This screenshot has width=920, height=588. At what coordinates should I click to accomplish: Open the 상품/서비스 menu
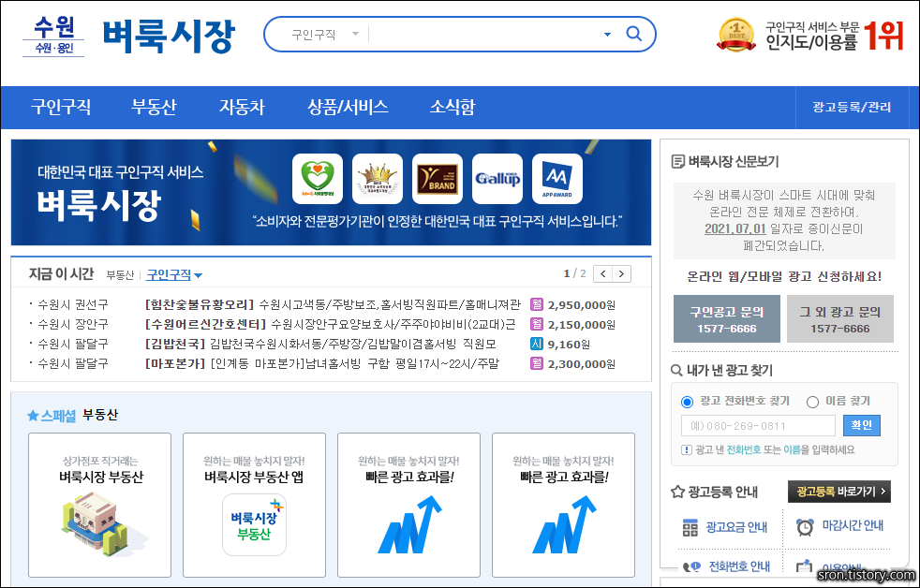click(348, 107)
